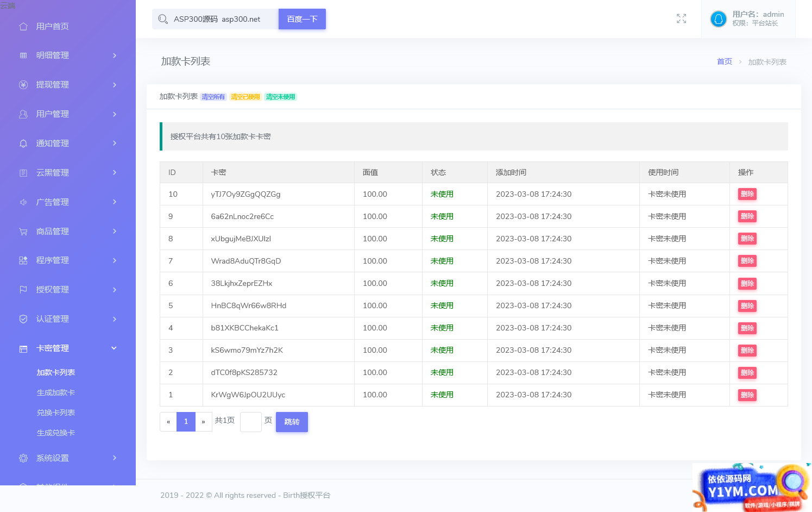
Task: Expand the 商品管理 menu chevron
Action: point(114,232)
